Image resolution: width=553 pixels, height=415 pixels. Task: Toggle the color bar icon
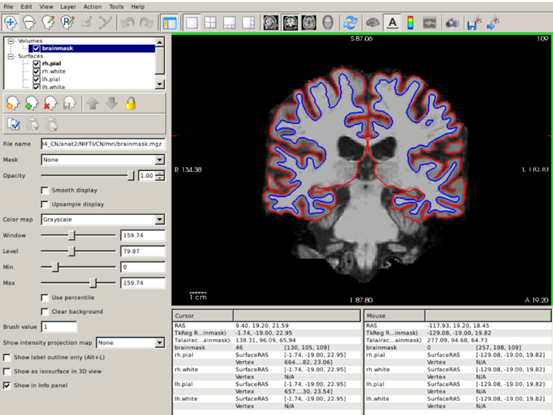[x=410, y=23]
